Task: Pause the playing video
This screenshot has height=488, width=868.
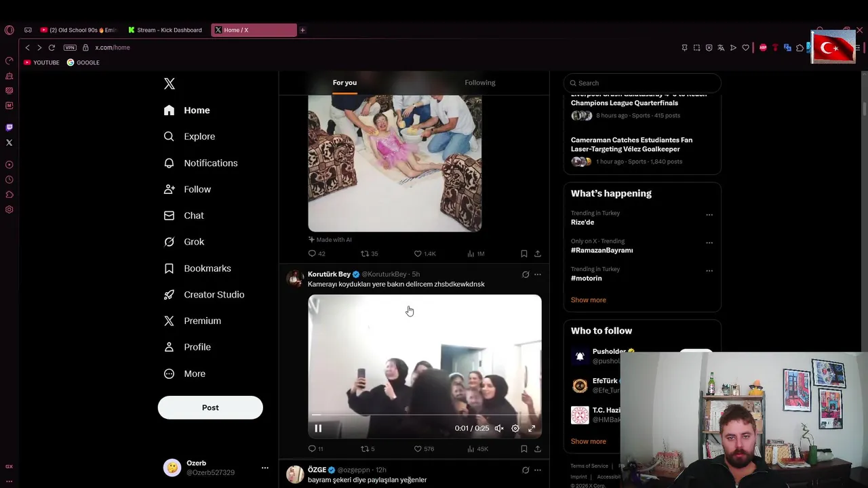Action: click(x=318, y=428)
